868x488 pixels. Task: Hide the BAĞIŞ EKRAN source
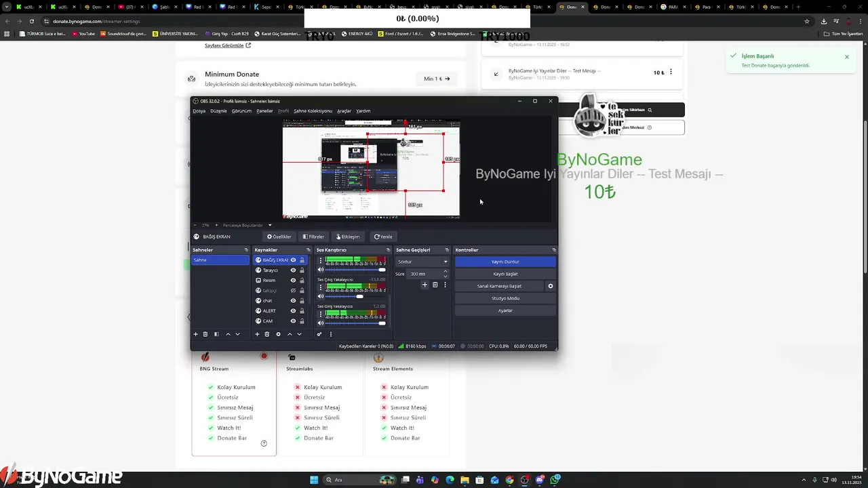[x=293, y=260]
